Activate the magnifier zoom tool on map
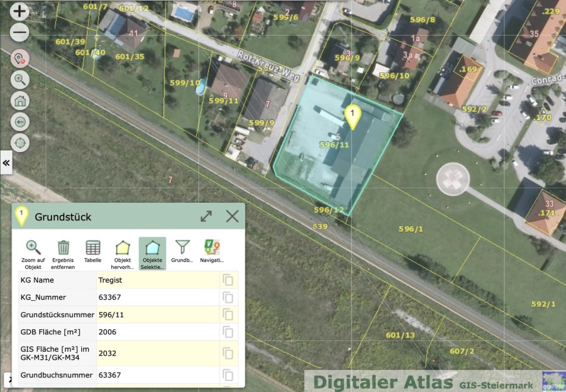The height and width of the screenshot is (392, 566). coord(20,80)
